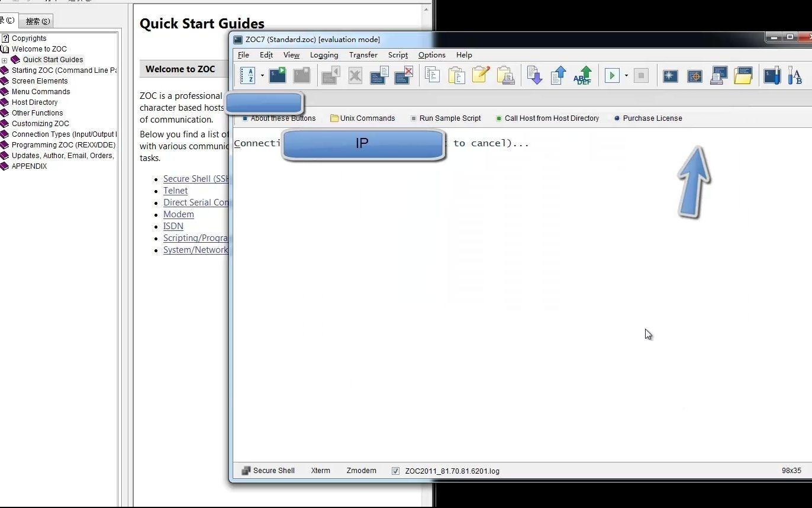The height and width of the screenshot is (508, 812).
Task: Click Secure Shell in the status bar
Action: [x=268, y=471]
